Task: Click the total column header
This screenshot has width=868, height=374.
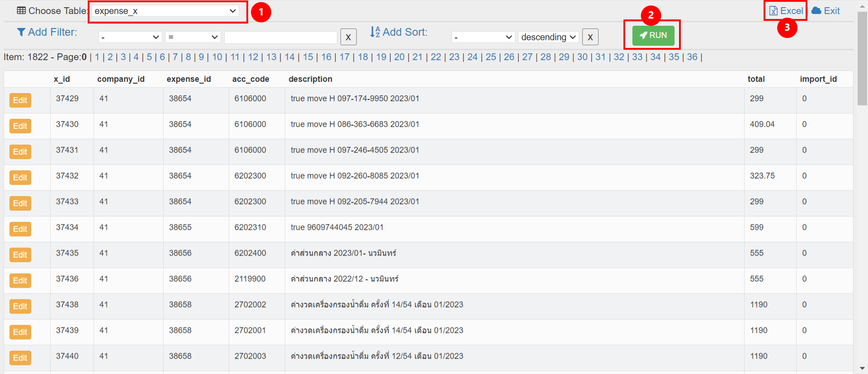Action: pyautogui.click(x=756, y=79)
